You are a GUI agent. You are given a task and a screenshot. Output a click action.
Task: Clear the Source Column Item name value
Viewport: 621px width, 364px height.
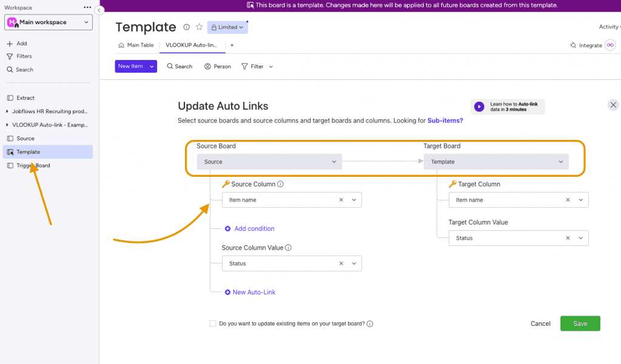[x=341, y=200]
